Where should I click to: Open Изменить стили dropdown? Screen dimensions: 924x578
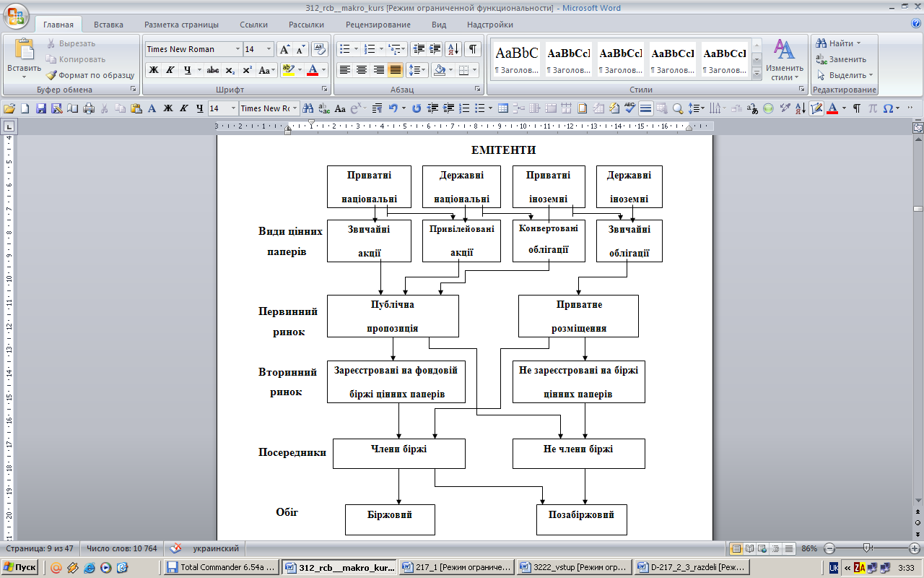tap(785, 59)
